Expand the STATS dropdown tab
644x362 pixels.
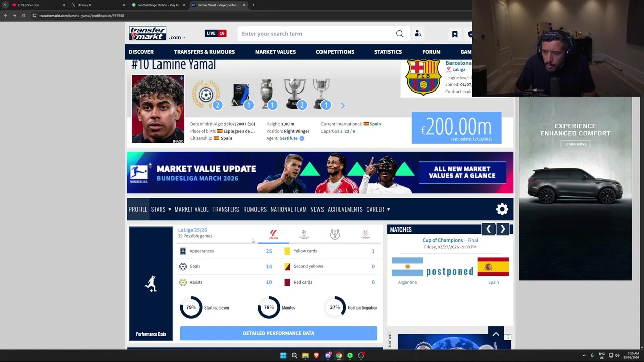(x=161, y=209)
